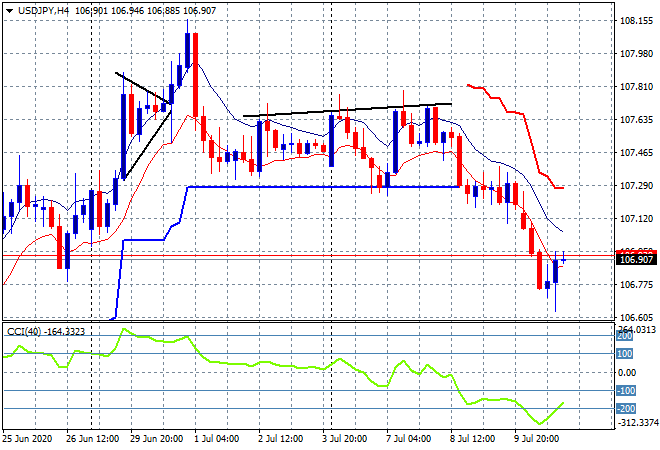Image resolution: width=660 pixels, height=450 pixels.
Task: Select the green CCI indicator line
Action: pos(282,365)
